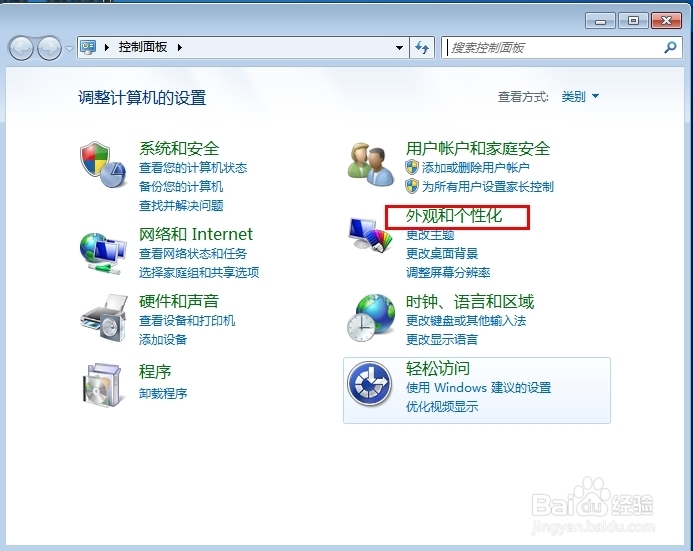Close the Control Panel window
This screenshot has width=693, height=551.
666,21
